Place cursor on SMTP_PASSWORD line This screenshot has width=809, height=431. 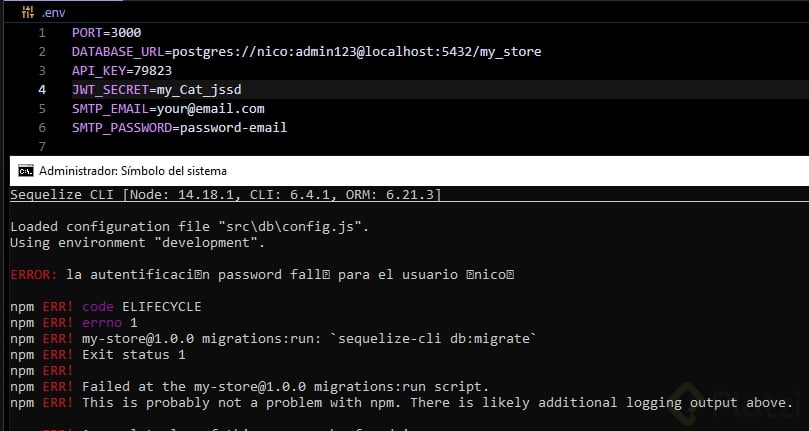[179, 127]
